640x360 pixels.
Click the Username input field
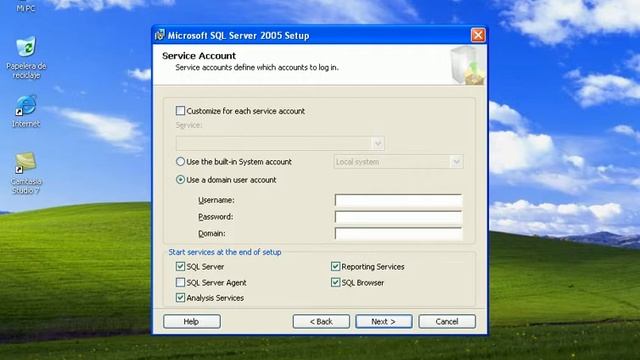pos(398,200)
